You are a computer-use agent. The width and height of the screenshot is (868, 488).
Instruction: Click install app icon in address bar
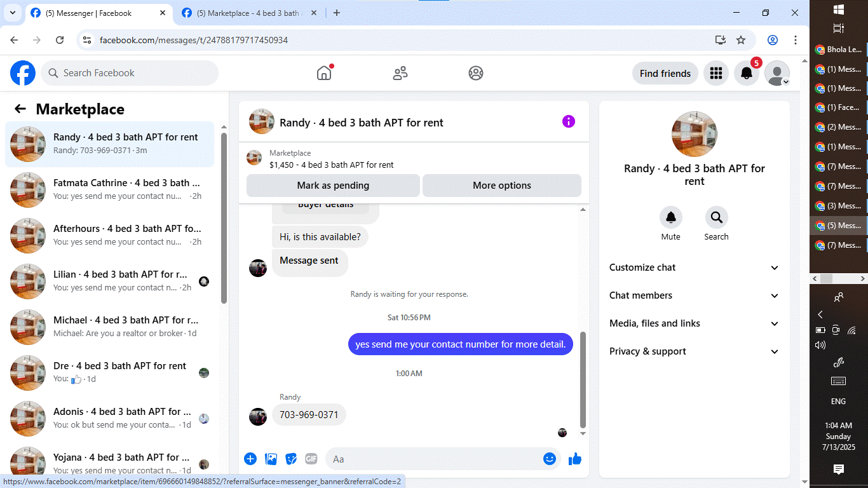(720, 40)
